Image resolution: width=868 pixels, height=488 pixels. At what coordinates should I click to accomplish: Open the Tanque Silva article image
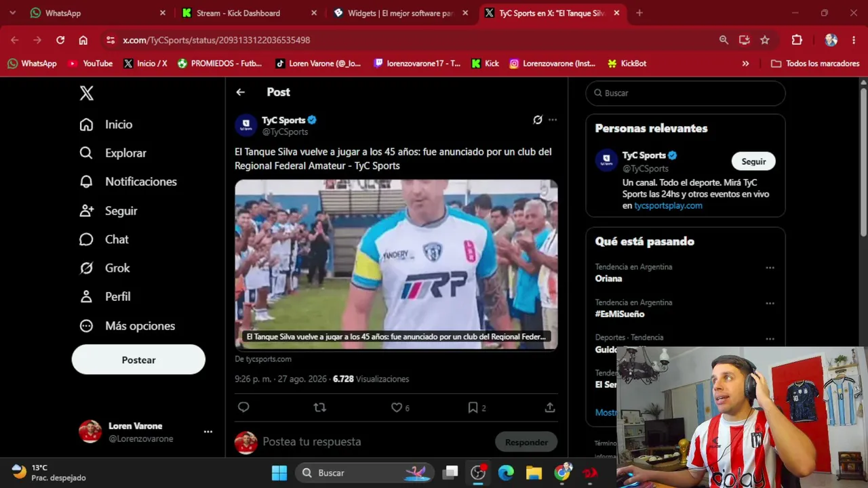396,264
